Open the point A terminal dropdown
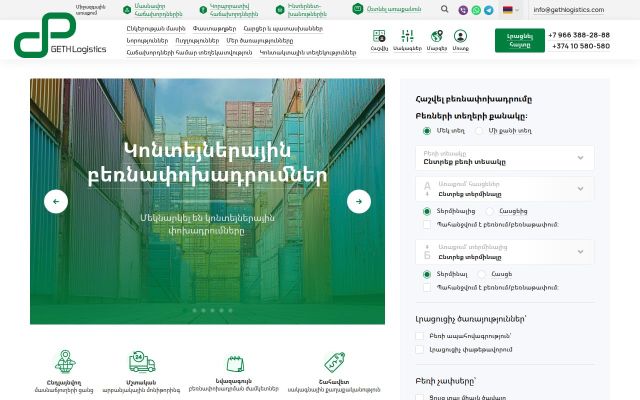The height and width of the screenshot is (400, 640). [x=504, y=189]
